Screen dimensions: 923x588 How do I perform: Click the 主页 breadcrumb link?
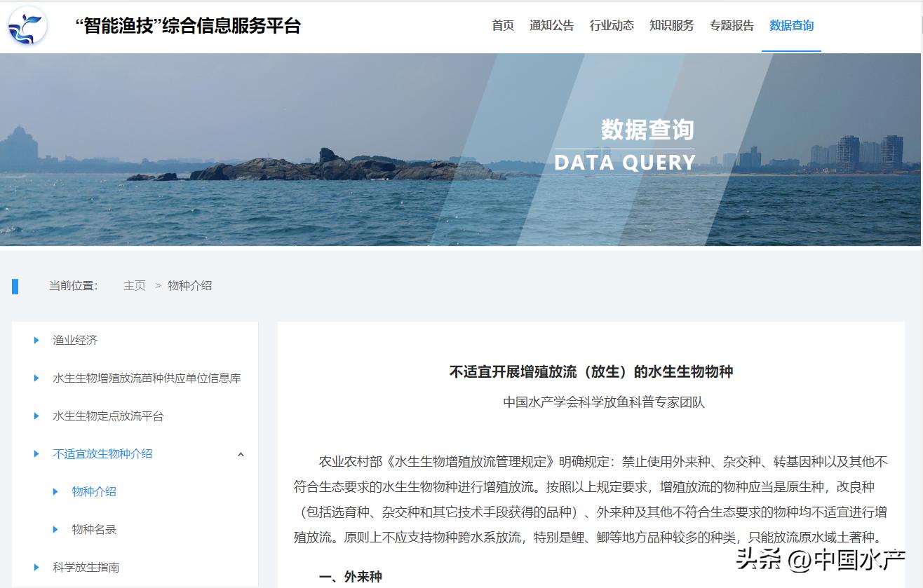click(134, 285)
